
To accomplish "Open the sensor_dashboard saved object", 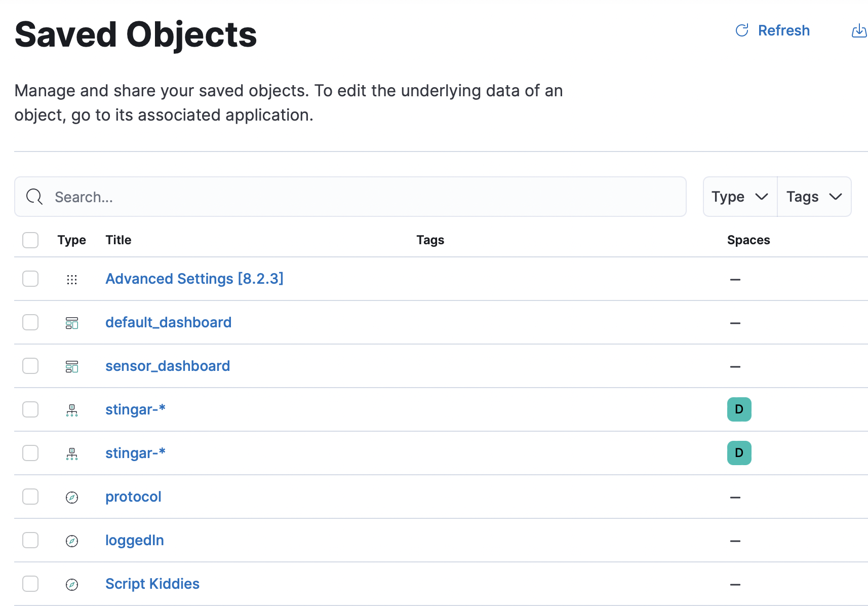I will [168, 366].
